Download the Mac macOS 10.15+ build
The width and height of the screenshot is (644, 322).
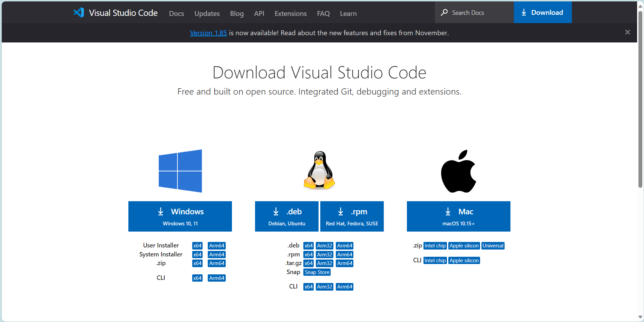click(459, 216)
